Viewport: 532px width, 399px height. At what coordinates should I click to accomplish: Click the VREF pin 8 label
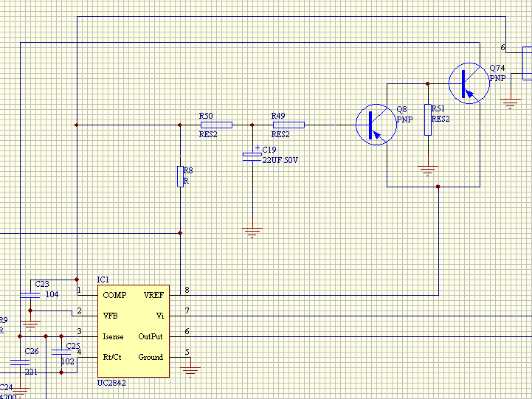(x=153, y=295)
